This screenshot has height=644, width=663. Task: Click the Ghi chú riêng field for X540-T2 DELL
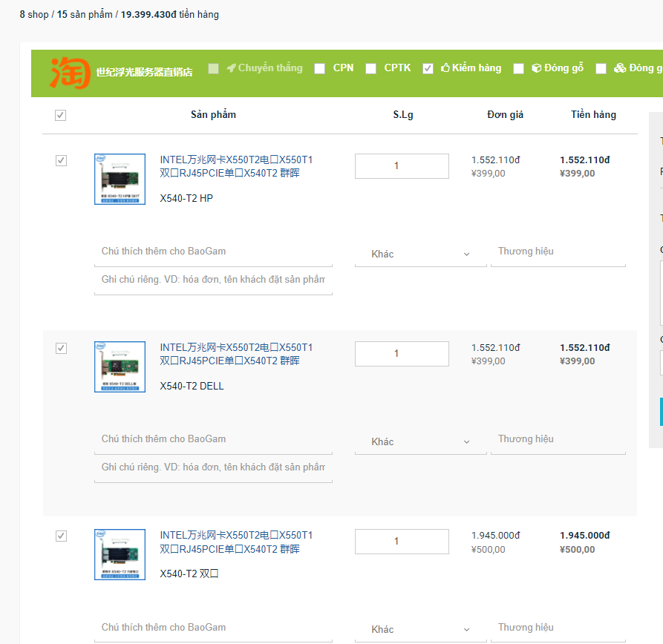[213, 467]
